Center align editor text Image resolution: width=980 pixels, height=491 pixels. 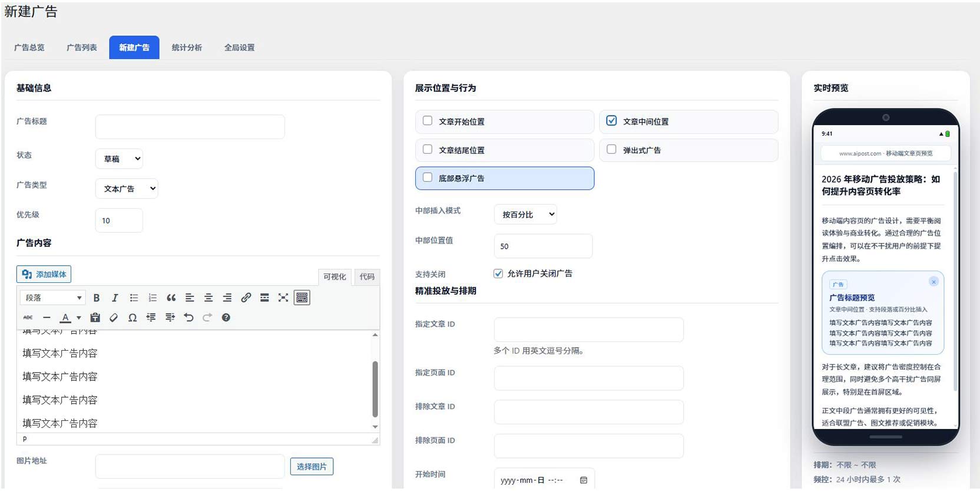(208, 298)
